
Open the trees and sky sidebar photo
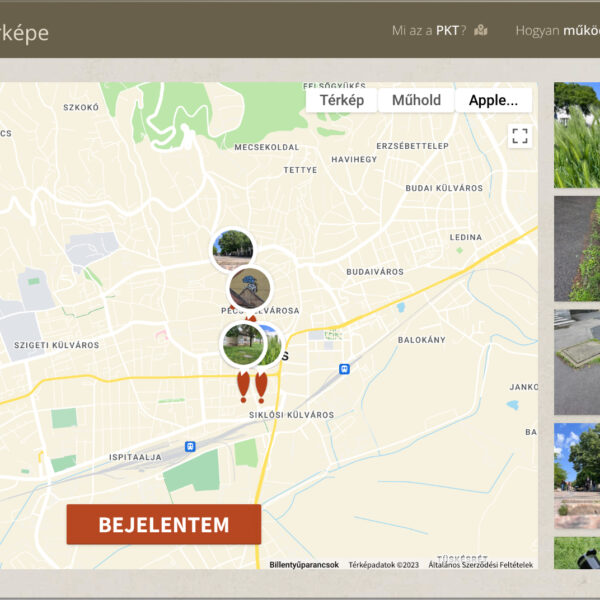point(577,476)
